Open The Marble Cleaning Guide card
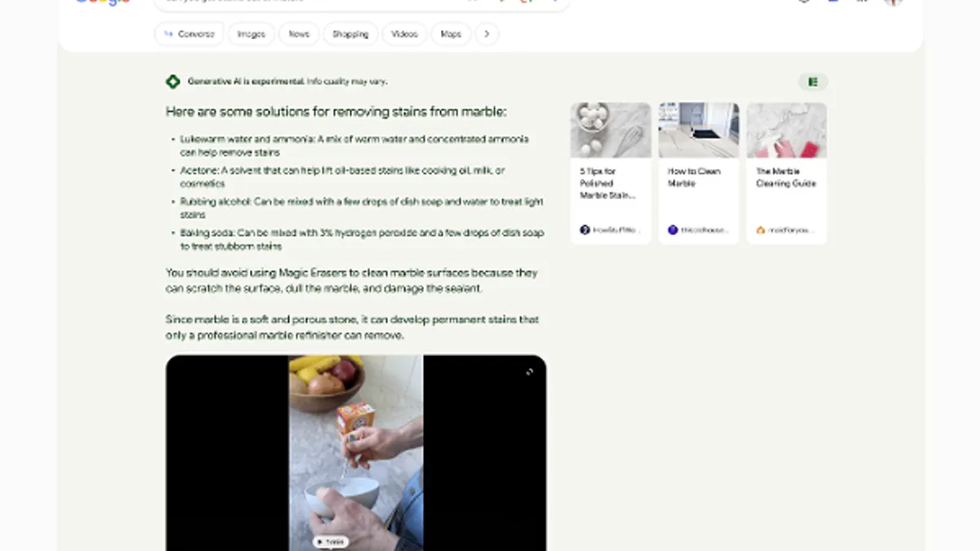This screenshot has width=980, height=551. coord(786,173)
